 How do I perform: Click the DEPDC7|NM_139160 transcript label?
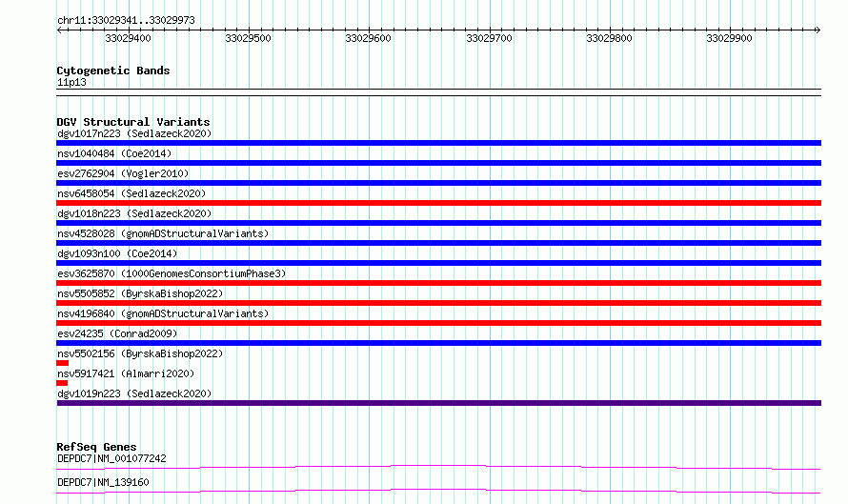tap(103, 482)
